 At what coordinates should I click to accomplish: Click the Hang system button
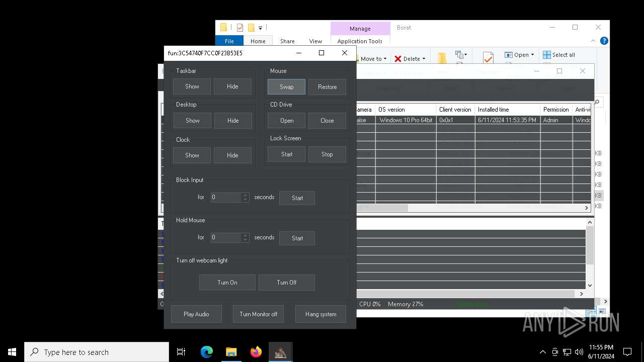click(321, 314)
